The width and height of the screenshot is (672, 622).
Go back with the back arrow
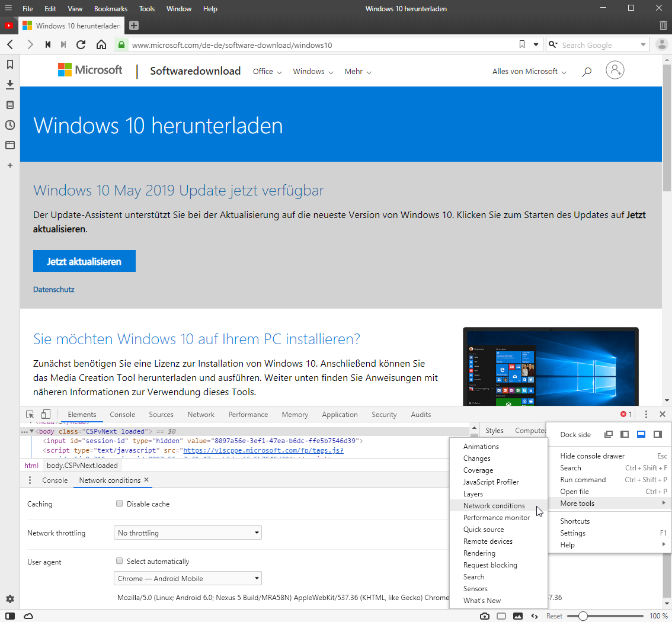coord(11,44)
